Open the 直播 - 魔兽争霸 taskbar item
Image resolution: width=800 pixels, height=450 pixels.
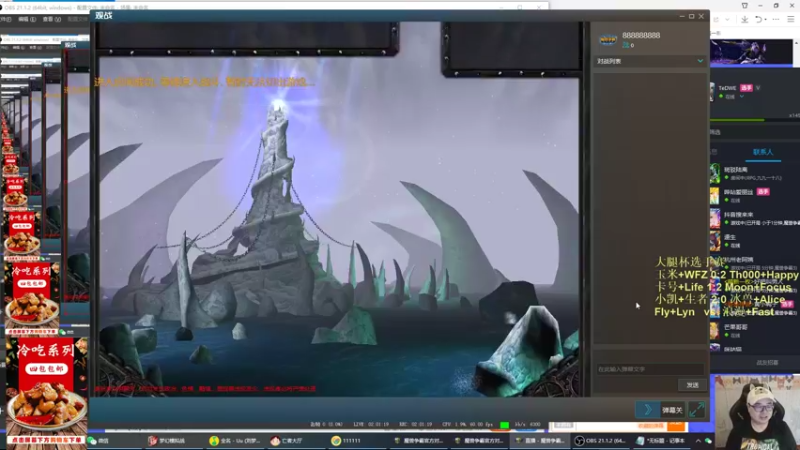540,440
